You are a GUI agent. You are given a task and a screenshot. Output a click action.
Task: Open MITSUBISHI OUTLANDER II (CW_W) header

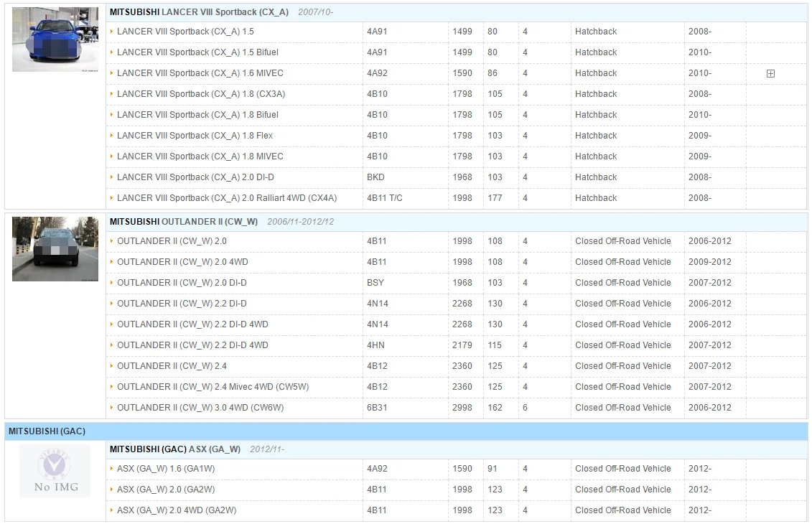(184, 222)
